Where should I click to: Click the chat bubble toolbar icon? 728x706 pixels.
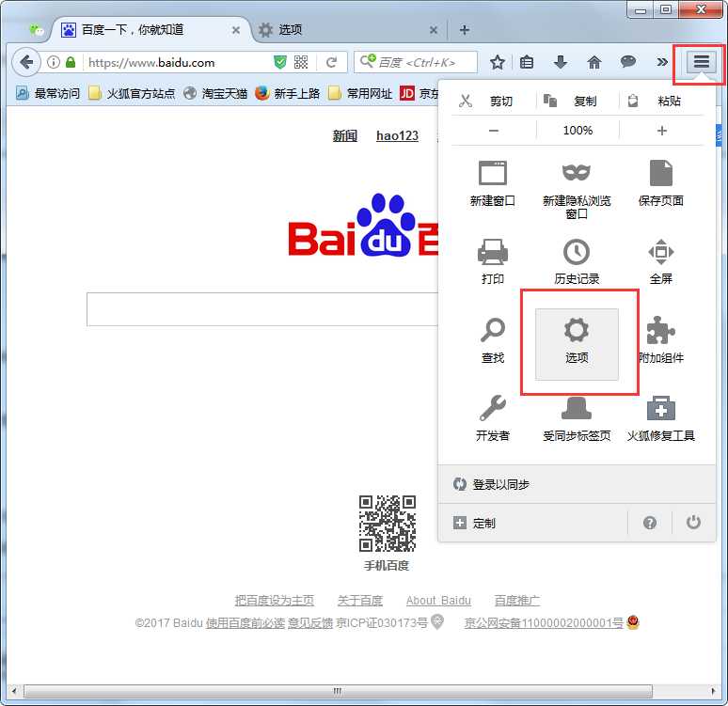pos(627,62)
